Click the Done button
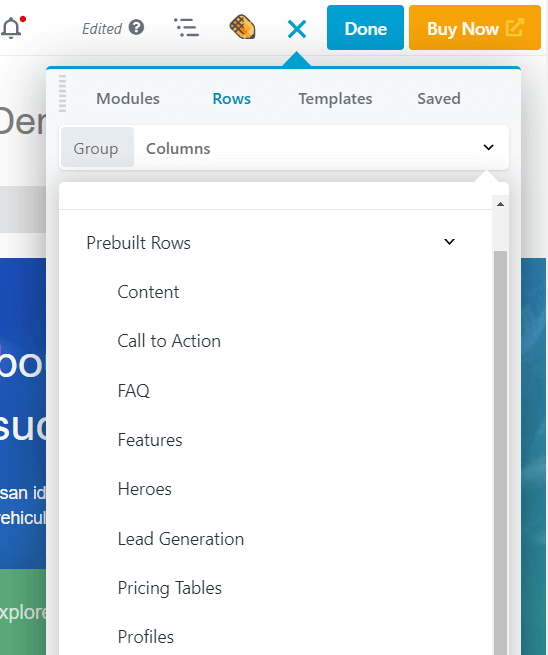Viewport: 548px width, 655px height. click(x=365, y=28)
